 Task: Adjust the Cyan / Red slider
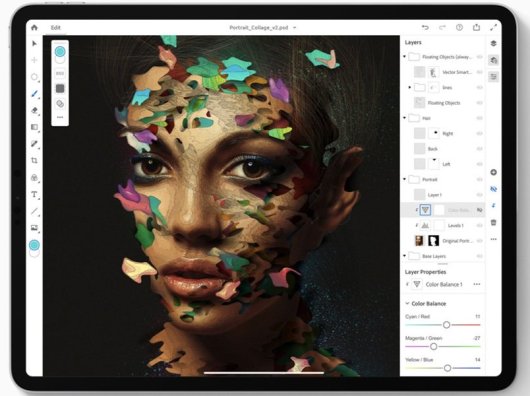pyautogui.click(x=446, y=325)
